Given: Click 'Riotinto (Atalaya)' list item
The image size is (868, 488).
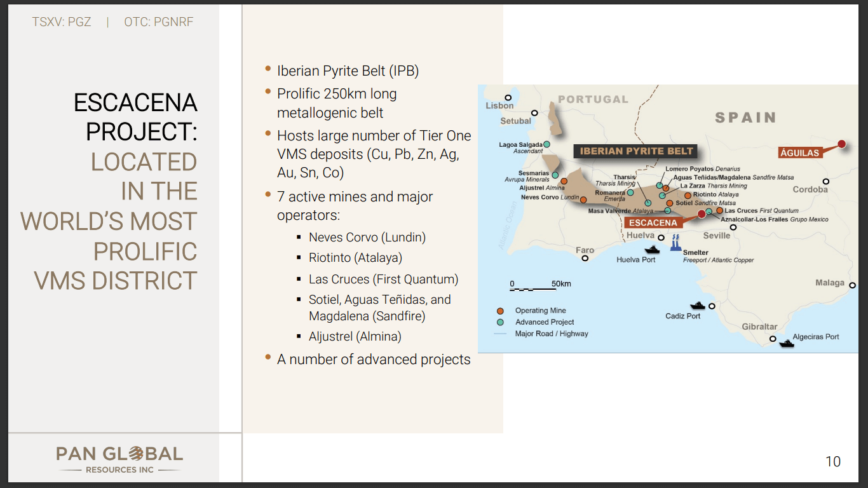Looking at the screenshot, I should coord(356,258).
